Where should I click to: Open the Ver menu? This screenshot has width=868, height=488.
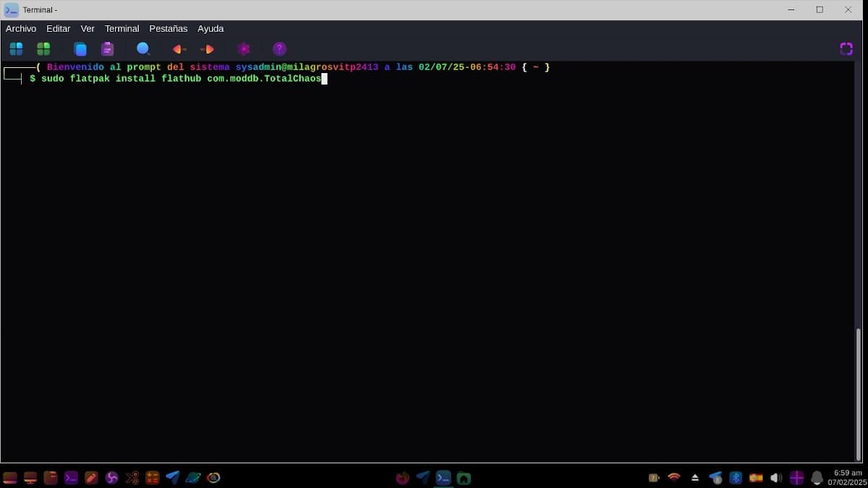click(x=88, y=29)
